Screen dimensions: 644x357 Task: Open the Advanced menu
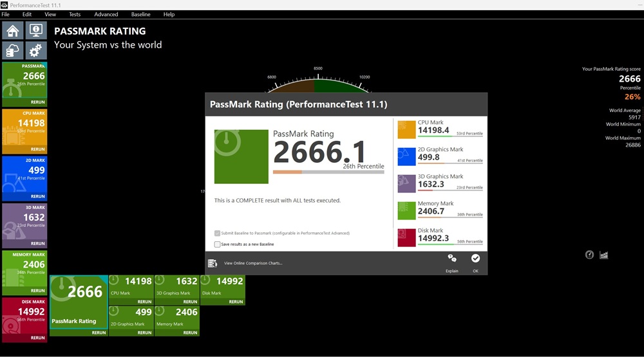point(106,14)
